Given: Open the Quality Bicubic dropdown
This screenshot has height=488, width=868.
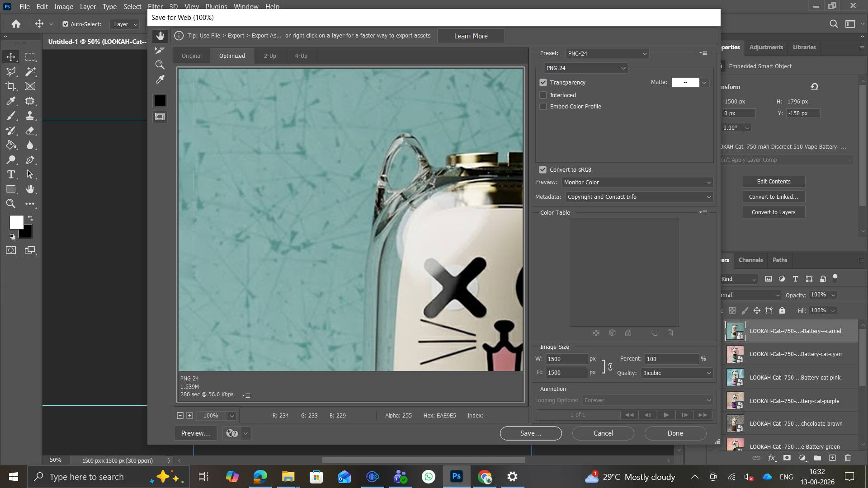Looking at the screenshot, I should click(677, 373).
